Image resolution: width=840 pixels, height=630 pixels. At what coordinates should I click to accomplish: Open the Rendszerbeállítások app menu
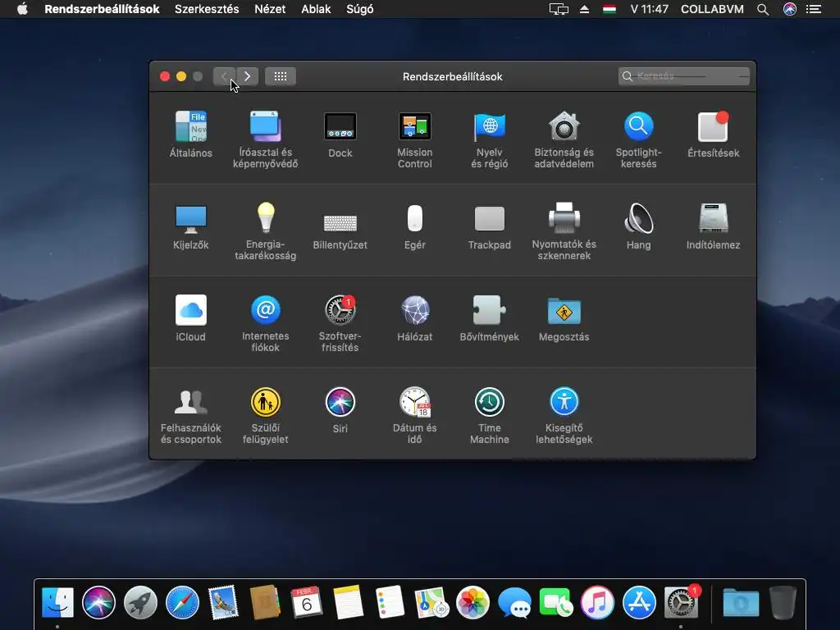pos(102,9)
